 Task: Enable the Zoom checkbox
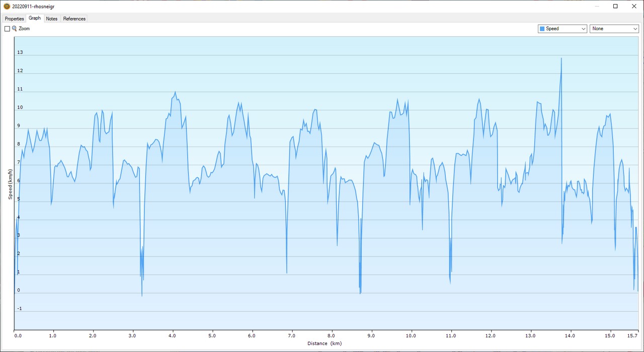7,29
